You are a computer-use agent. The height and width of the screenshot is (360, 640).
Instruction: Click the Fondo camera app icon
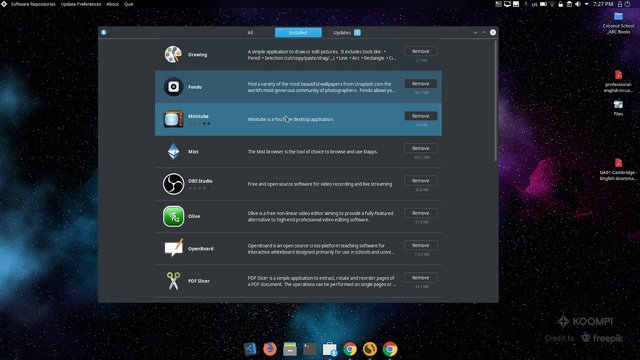tap(173, 87)
